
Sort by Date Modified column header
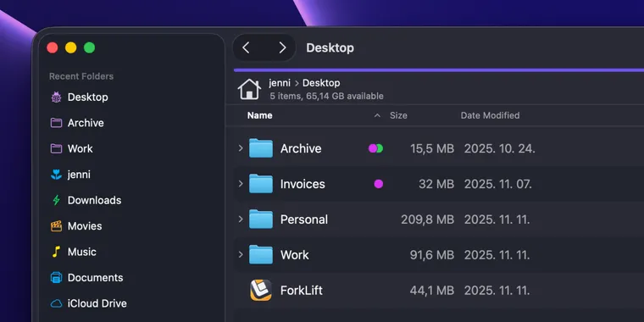pyautogui.click(x=490, y=115)
